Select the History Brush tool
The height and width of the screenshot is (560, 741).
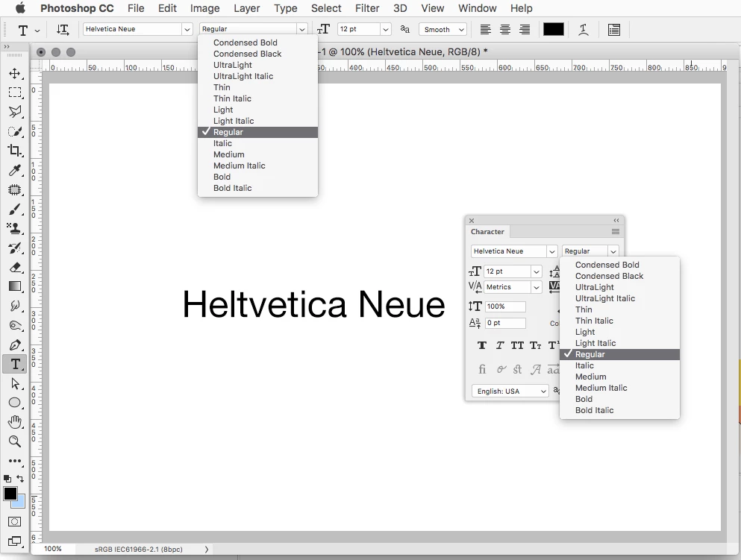click(15, 248)
